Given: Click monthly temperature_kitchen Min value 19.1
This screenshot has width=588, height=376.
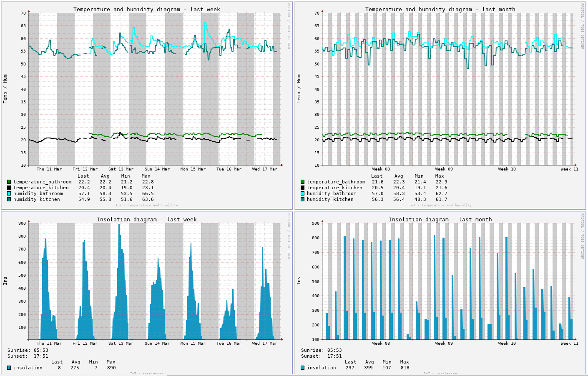Looking at the screenshot, I should [420, 188].
